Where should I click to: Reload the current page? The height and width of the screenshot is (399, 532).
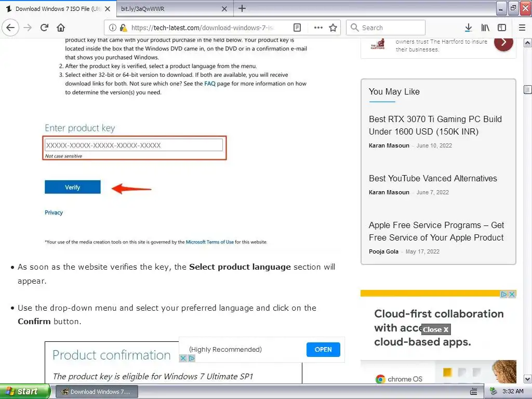click(x=44, y=28)
